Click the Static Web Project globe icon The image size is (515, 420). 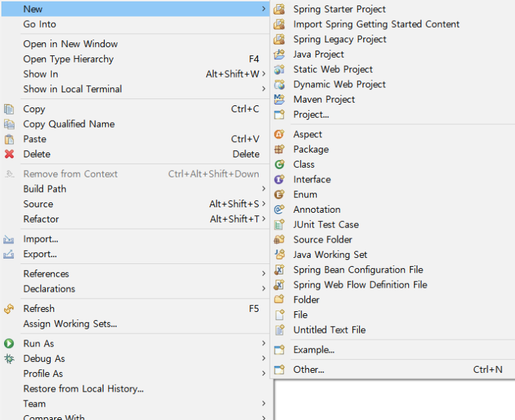pyautogui.click(x=279, y=69)
